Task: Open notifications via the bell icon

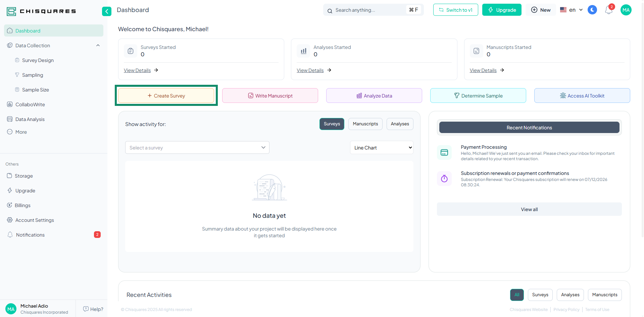Action: point(608,10)
